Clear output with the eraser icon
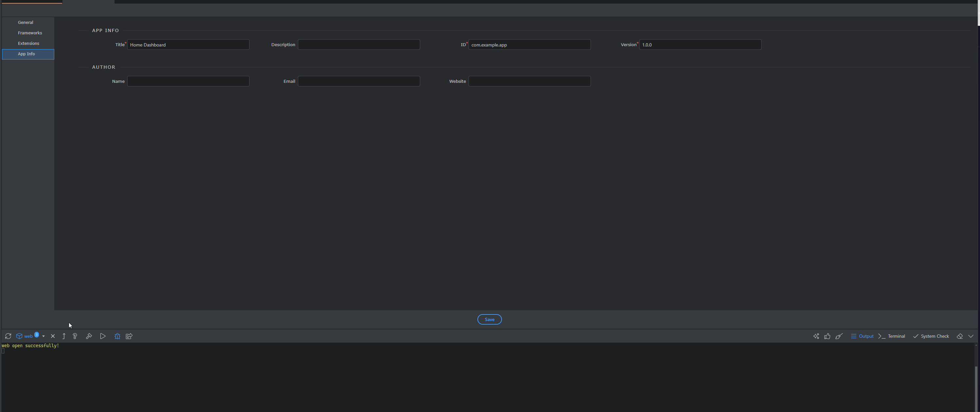Screen dimensions: 980x412 click(960, 336)
